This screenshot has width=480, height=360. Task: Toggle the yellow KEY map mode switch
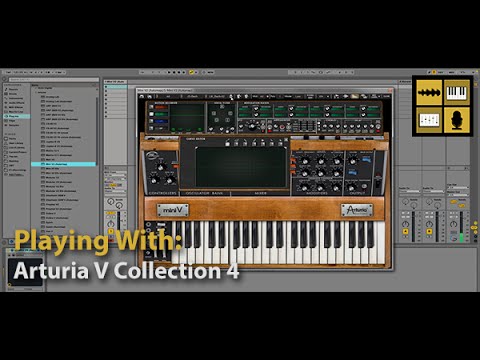click(x=433, y=72)
